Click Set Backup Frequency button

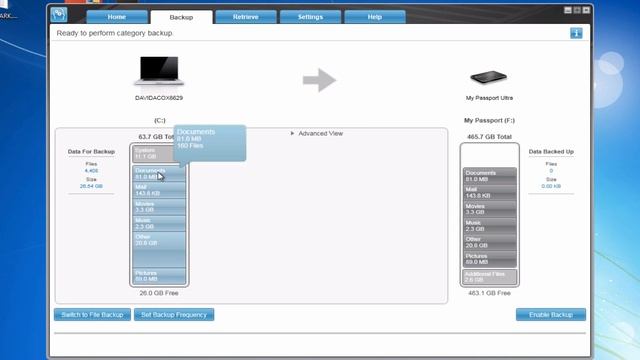(x=174, y=315)
